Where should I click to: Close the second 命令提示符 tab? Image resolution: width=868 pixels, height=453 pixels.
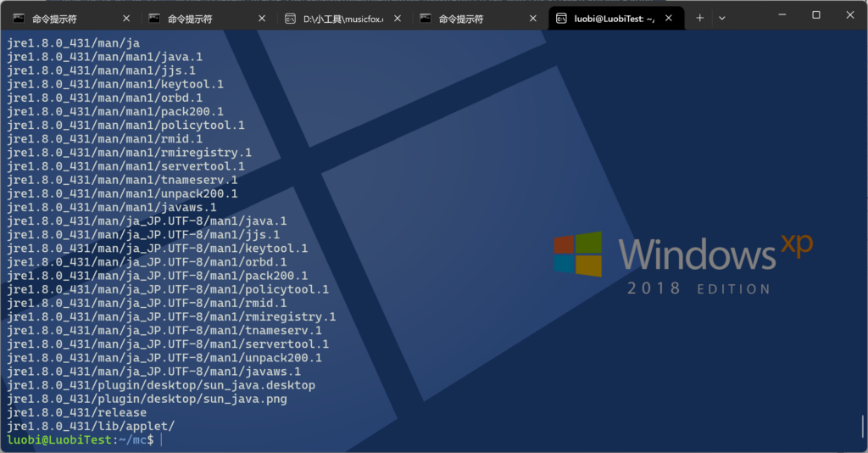click(x=262, y=18)
